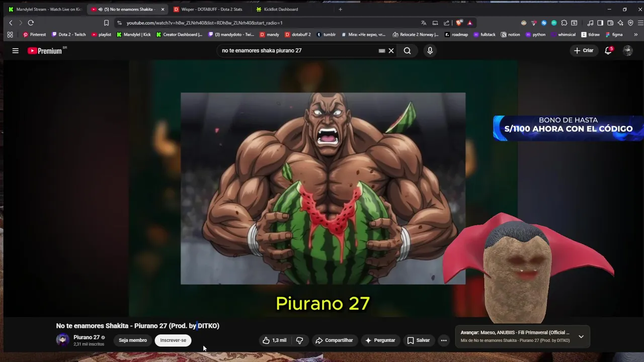Start voice search with the microphone
Viewport: 644px width, 362px height.
pyautogui.click(x=430, y=50)
